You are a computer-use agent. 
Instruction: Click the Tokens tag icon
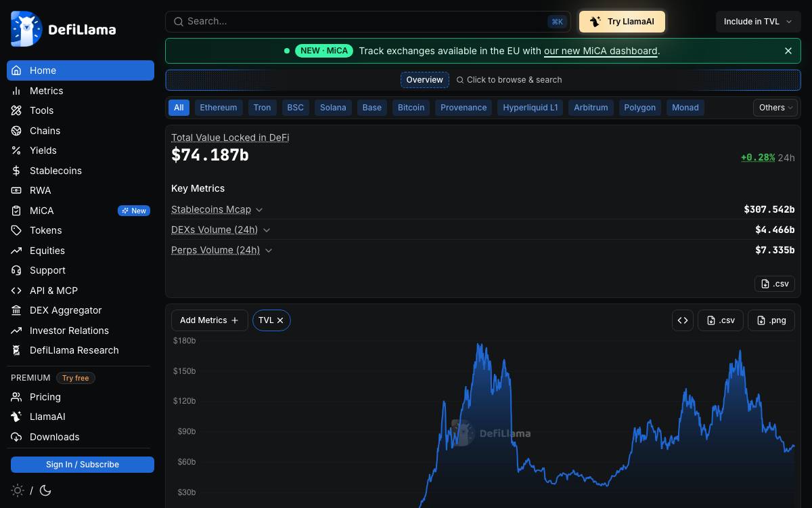[x=16, y=230]
